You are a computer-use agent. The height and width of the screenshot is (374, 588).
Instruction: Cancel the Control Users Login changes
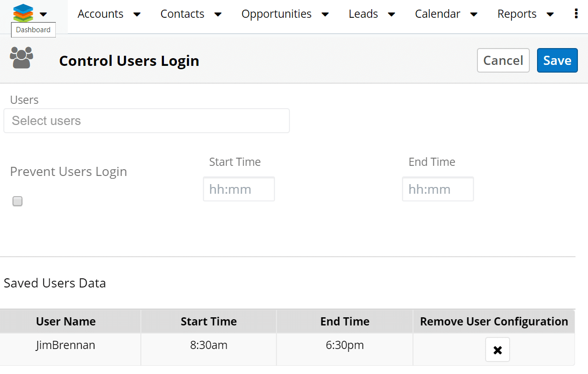[503, 60]
